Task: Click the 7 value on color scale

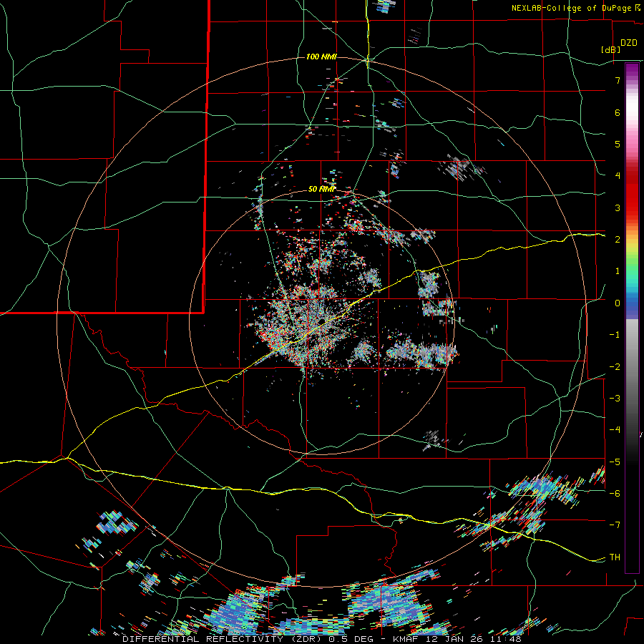Action: click(618, 80)
